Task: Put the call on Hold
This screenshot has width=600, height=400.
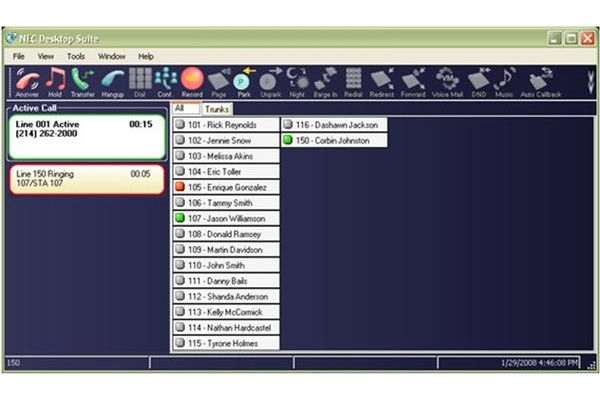Action: point(55,82)
